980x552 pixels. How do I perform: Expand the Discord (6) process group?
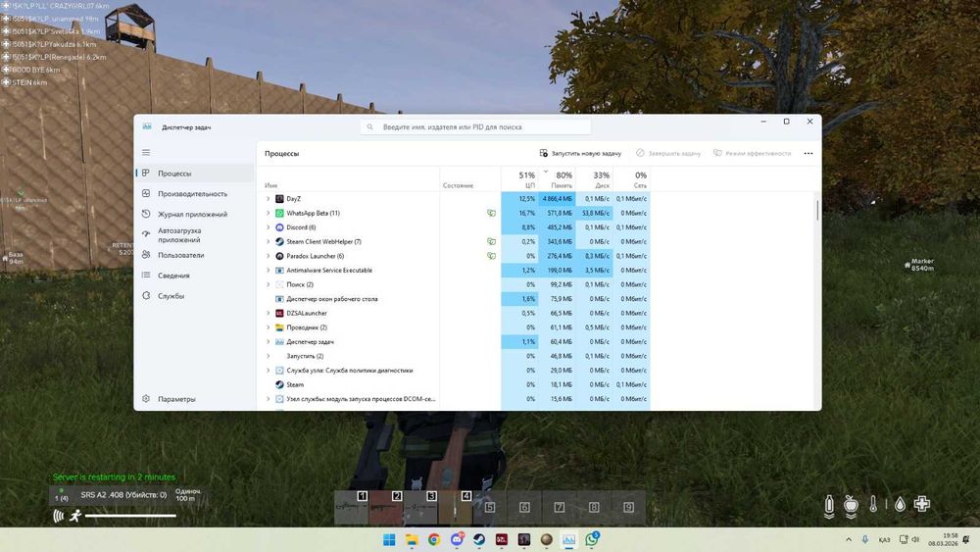click(269, 227)
